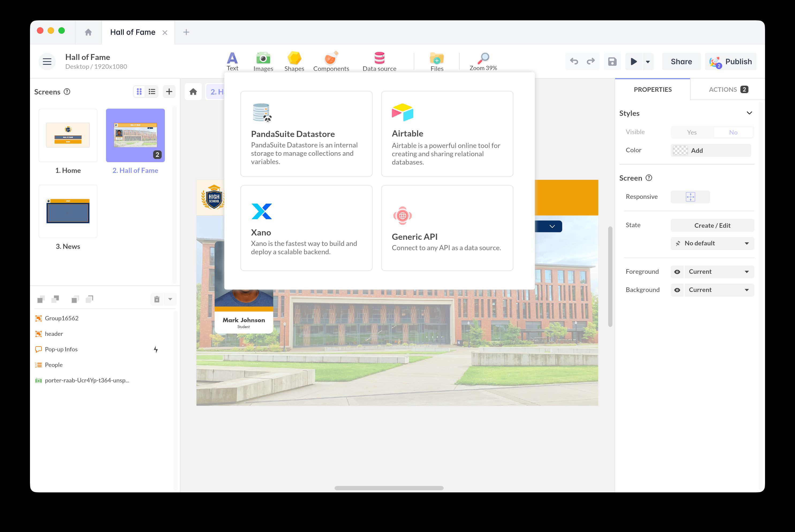
Task: Click the Shapes tool icon
Action: [x=294, y=61]
